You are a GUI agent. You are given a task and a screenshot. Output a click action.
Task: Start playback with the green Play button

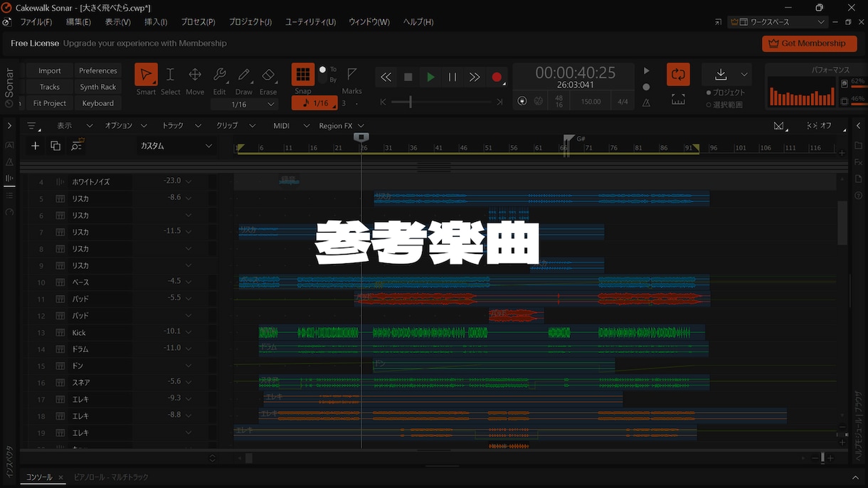(430, 77)
